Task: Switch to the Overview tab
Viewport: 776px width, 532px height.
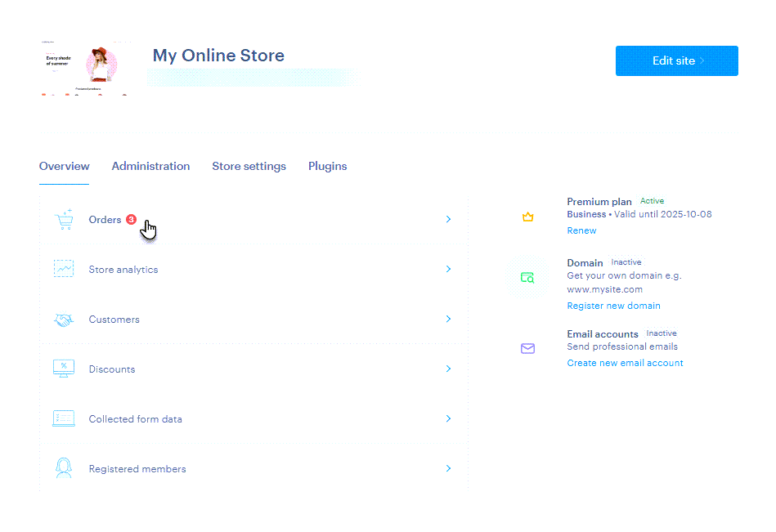Action: 65,166
